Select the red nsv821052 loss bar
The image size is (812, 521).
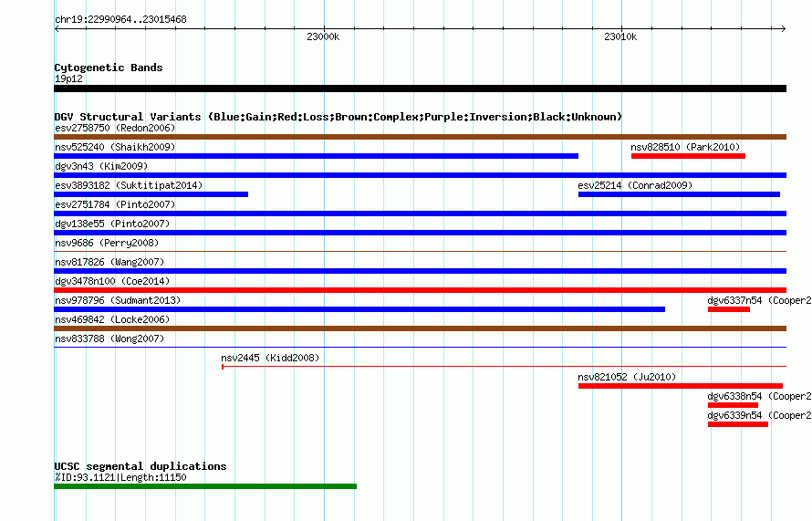[681, 386]
